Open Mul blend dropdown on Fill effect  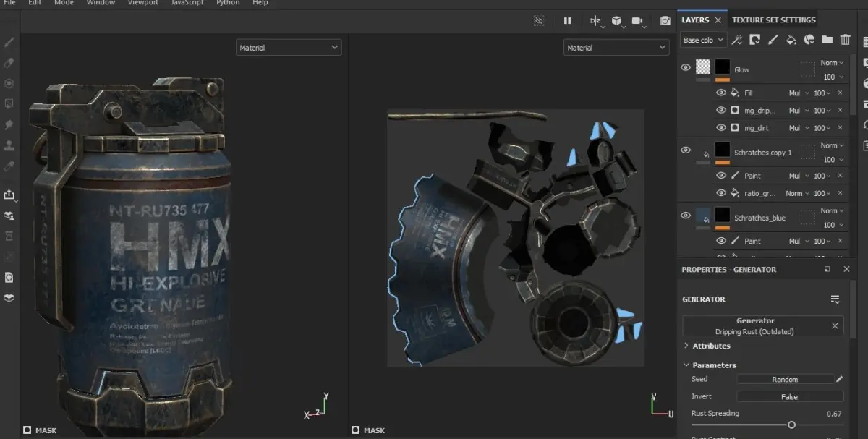[x=799, y=93]
